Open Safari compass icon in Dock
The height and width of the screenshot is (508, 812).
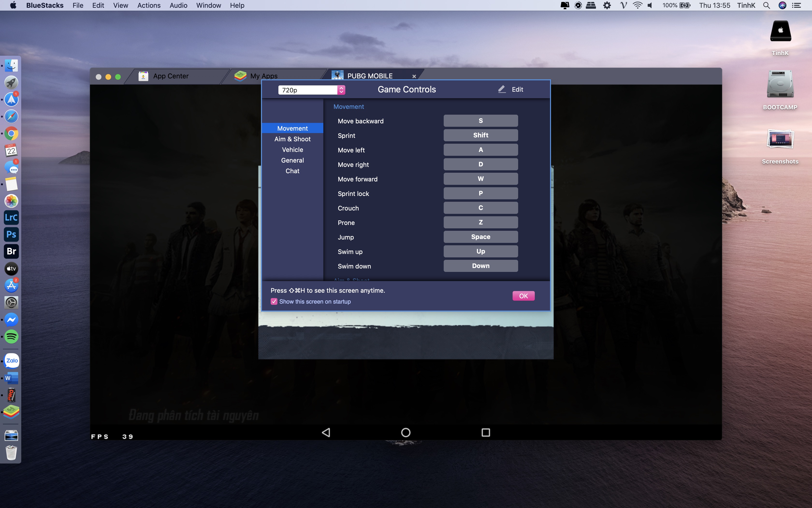point(11,117)
